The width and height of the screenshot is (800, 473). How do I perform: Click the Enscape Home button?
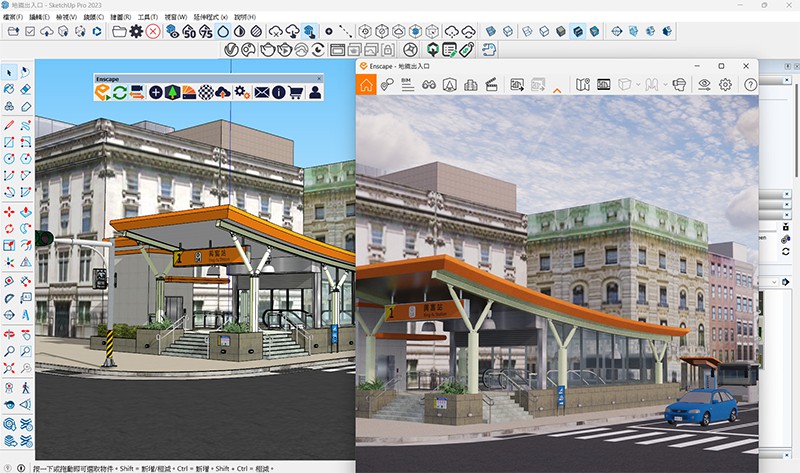point(367,85)
